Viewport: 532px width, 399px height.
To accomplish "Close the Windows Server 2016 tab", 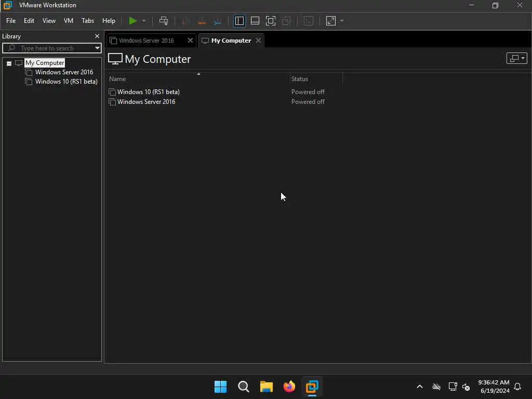I will click(x=190, y=41).
